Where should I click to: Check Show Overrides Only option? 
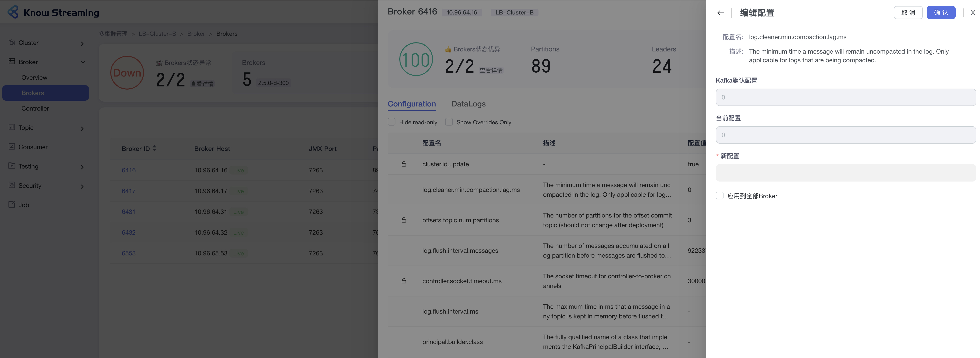click(x=449, y=122)
